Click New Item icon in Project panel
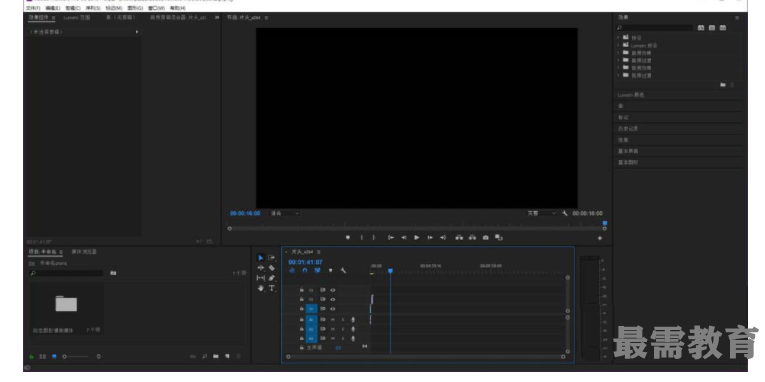The width and height of the screenshot is (765, 382). coord(227,357)
